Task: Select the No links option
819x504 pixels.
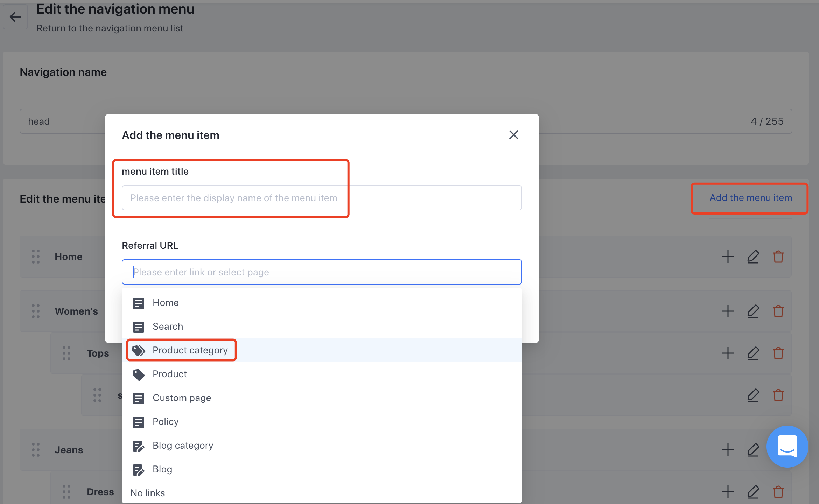Action: click(147, 493)
